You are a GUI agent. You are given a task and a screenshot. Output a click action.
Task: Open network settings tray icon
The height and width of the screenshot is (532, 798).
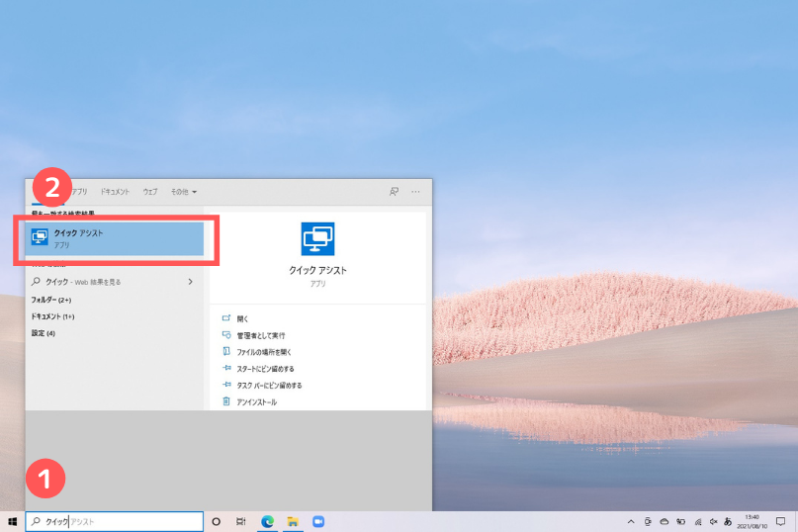pos(698,522)
